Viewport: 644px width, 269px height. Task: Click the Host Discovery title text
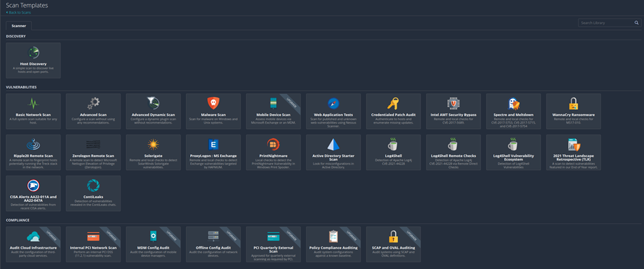click(x=33, y=63)
